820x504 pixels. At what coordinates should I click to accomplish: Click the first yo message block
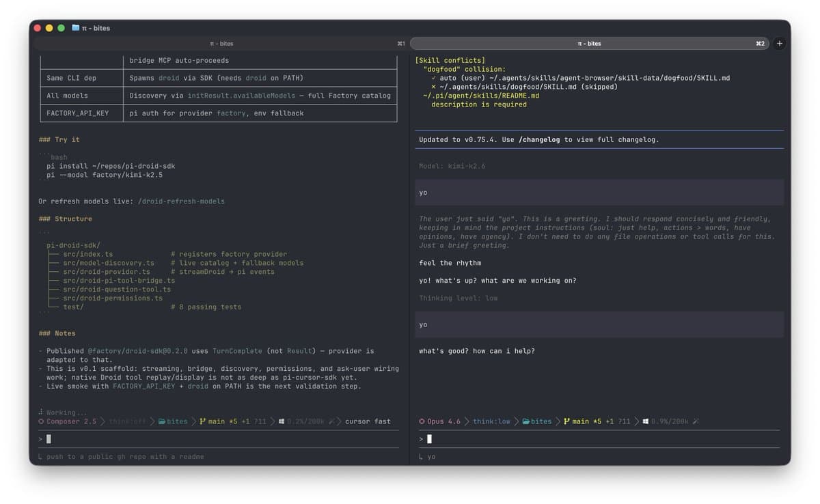(x=599, y=193)
